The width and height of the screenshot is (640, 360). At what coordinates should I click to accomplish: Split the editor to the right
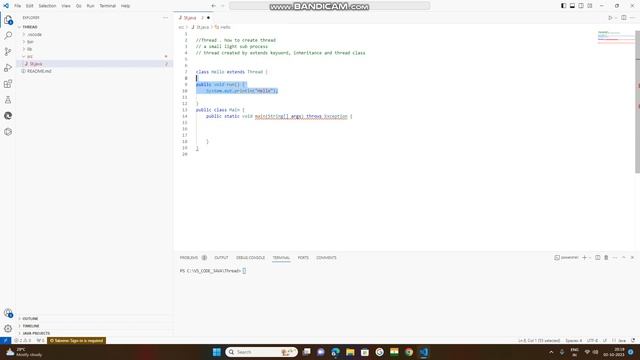click(624, 18)
